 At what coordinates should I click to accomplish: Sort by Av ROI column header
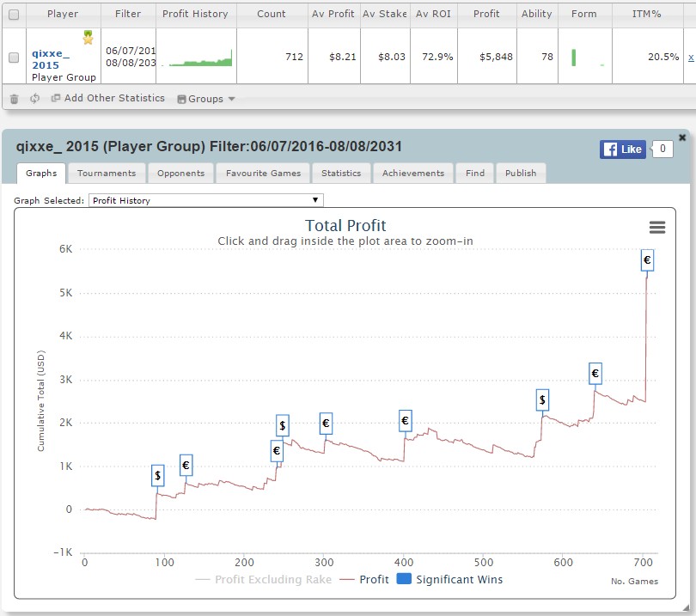[x=433, y=14]
